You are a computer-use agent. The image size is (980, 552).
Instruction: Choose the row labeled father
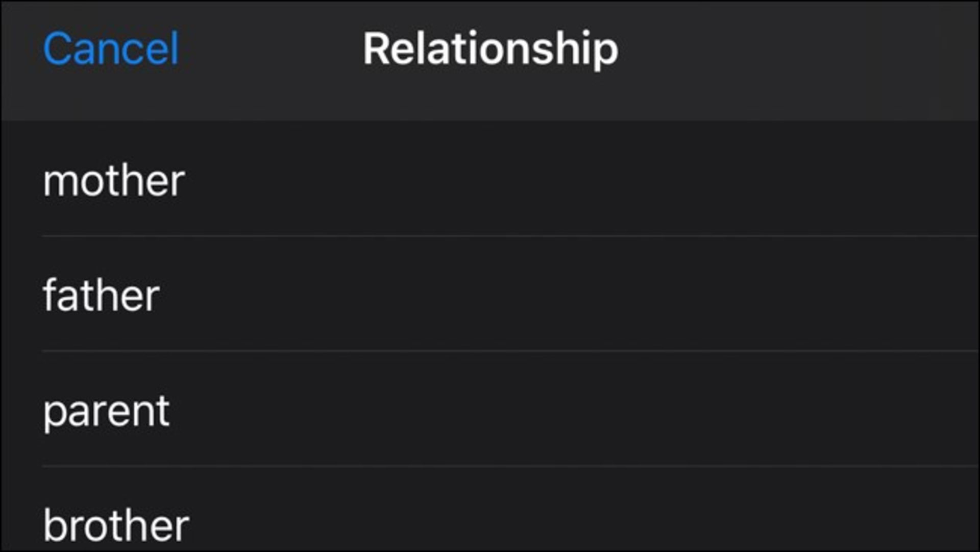point(490,294)
